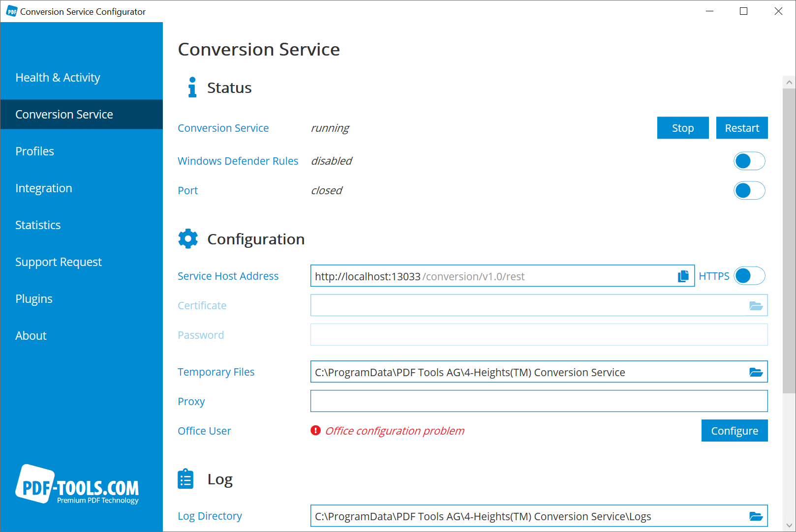Browse Temporary Files folder icon

756,372
